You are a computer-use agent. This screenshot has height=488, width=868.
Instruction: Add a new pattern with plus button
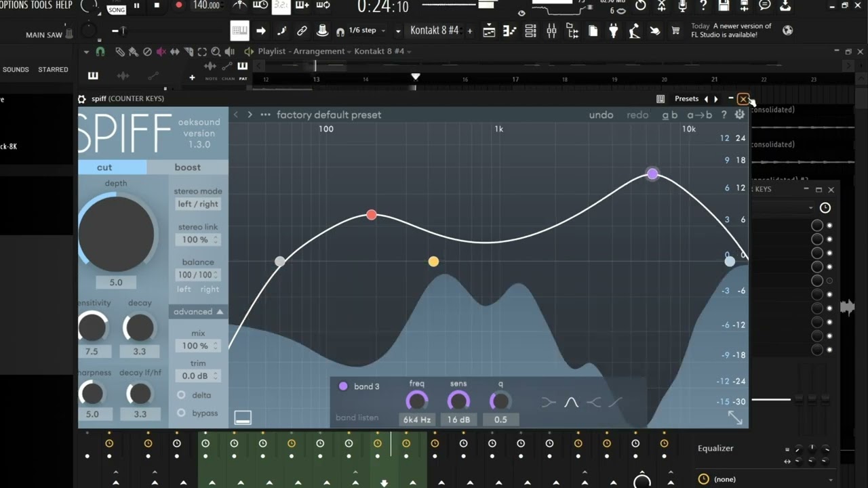469,30
